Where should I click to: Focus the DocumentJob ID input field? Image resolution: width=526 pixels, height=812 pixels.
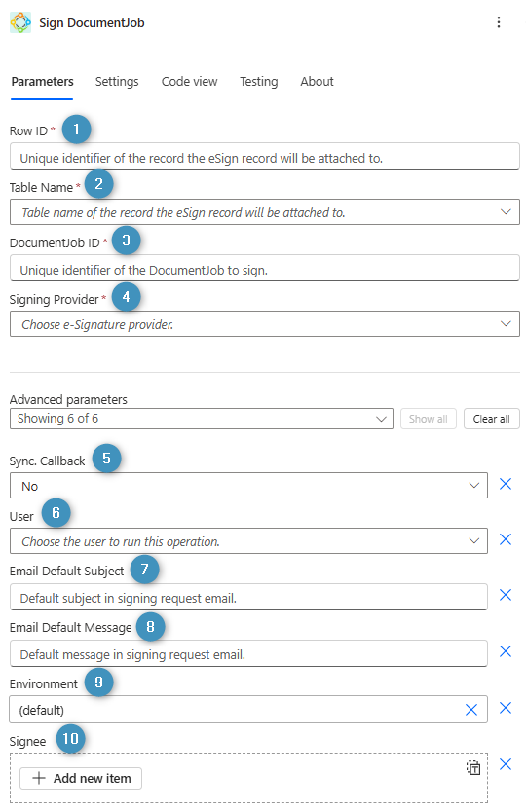[x=264, y=269]
